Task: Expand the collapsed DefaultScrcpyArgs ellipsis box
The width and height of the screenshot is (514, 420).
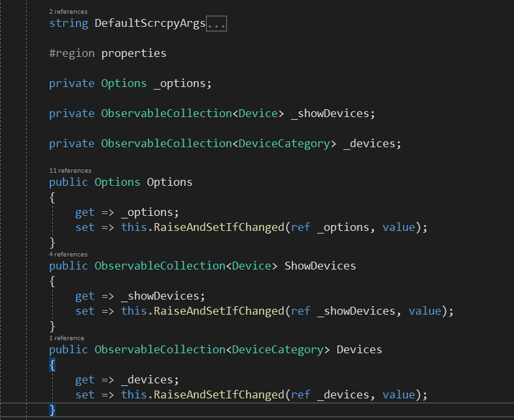Action: [x=216, y=24]
